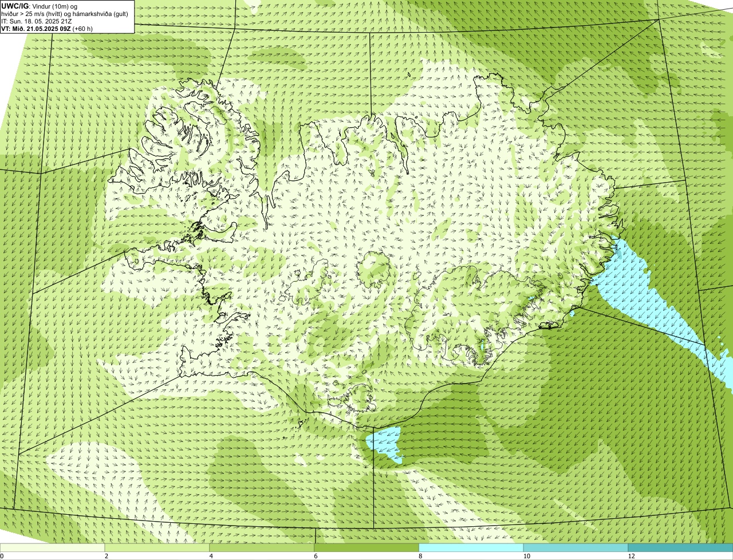Click the dark teal segment above 12 m/s

[x=680, y=547]
